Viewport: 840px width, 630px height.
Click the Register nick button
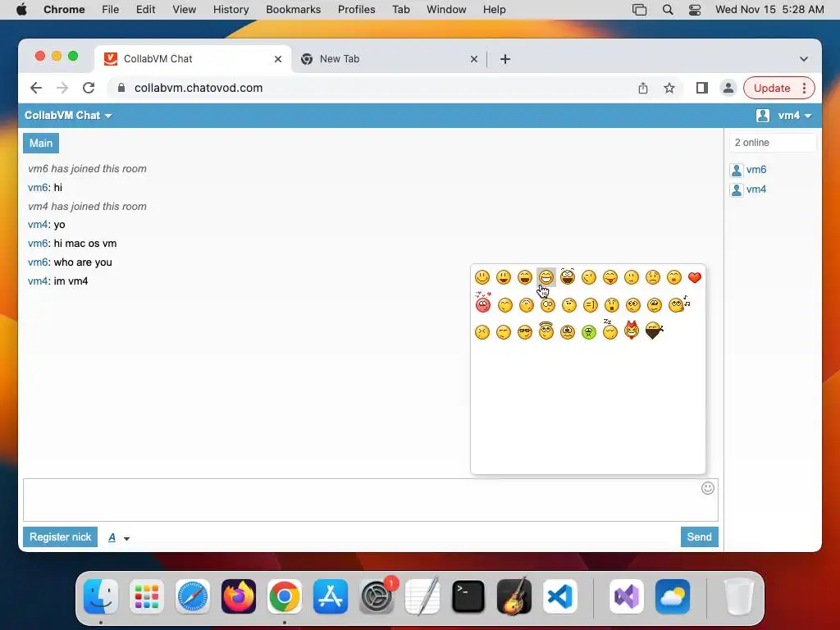click(x=60, y=536)
